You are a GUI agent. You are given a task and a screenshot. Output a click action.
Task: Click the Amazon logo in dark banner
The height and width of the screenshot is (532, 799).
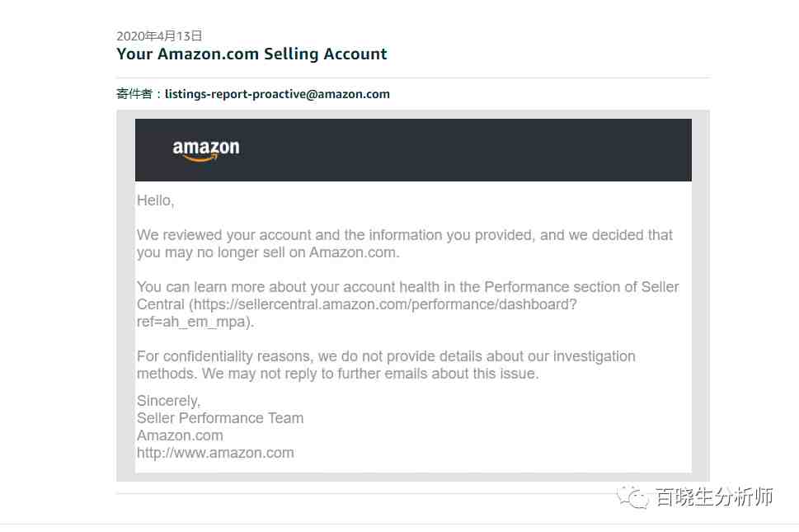(x=206, y=150)
